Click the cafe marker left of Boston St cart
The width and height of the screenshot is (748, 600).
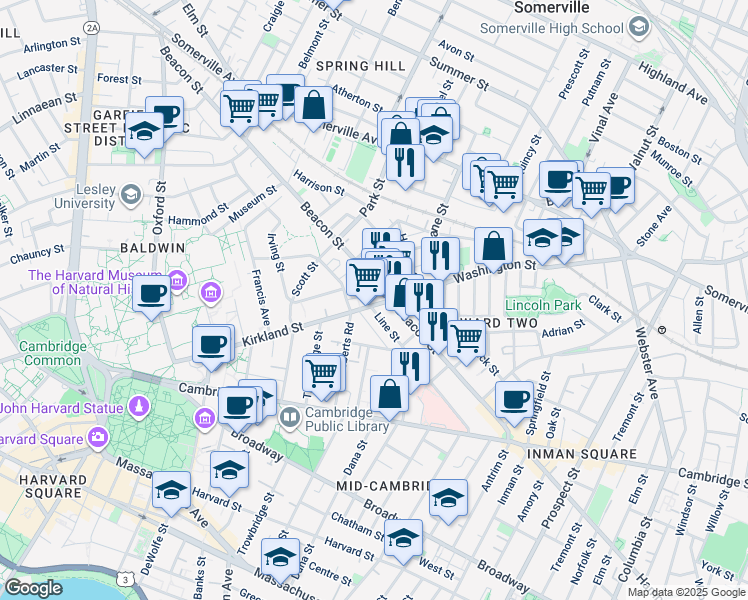point(559,182)
